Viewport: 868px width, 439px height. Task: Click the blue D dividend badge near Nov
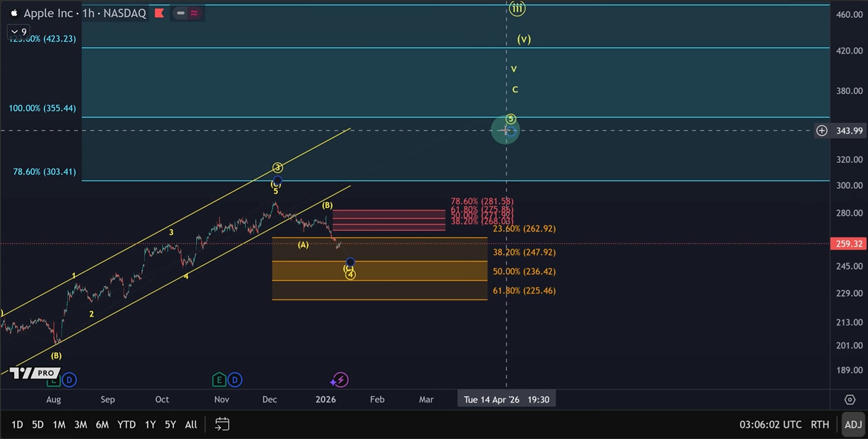(234, 379)
